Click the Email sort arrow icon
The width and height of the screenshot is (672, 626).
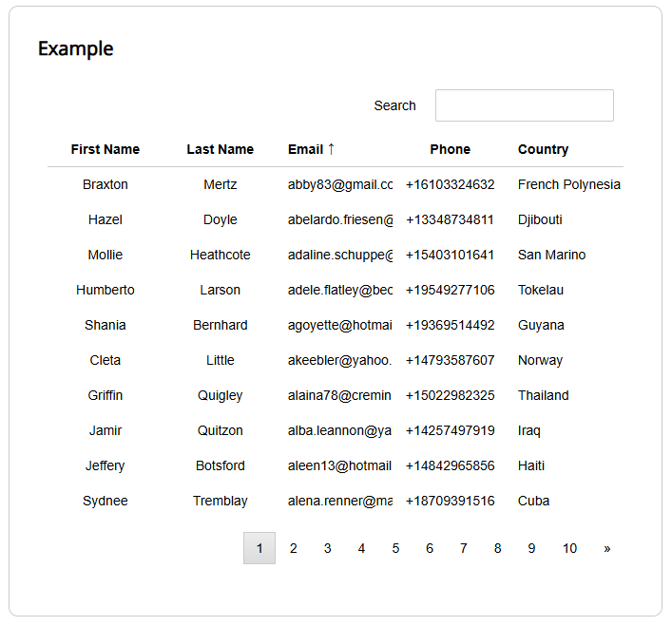click(331, 149)
